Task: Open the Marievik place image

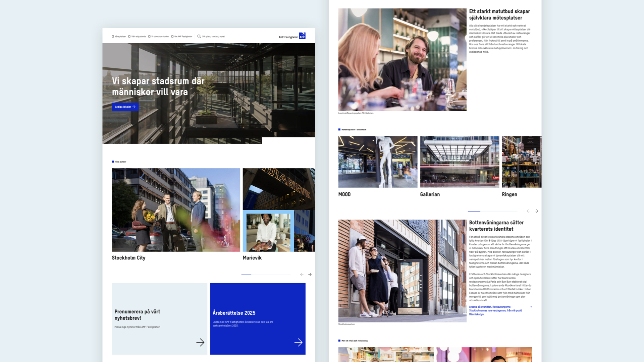Action: pos(279,210)
